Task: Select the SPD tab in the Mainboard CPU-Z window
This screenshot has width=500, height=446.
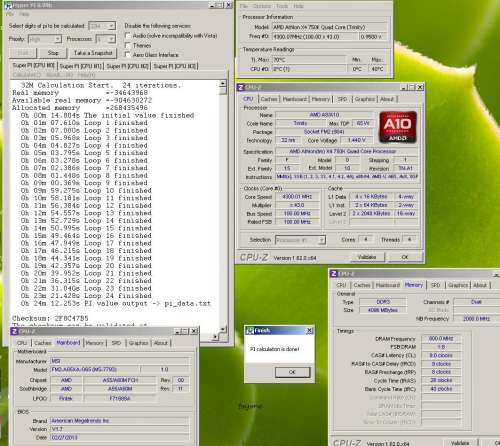Action: point(116,343)
